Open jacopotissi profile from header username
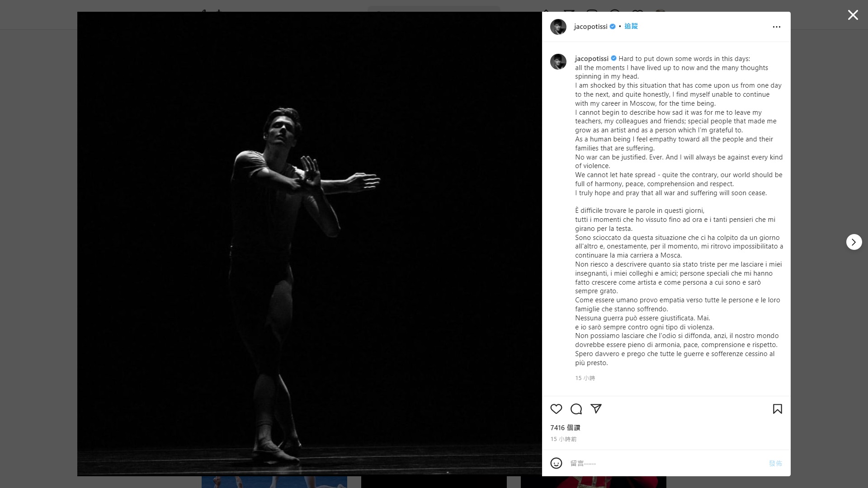Image resolution: width=868 pixels, height=488 pixels. tap(590, 27)
